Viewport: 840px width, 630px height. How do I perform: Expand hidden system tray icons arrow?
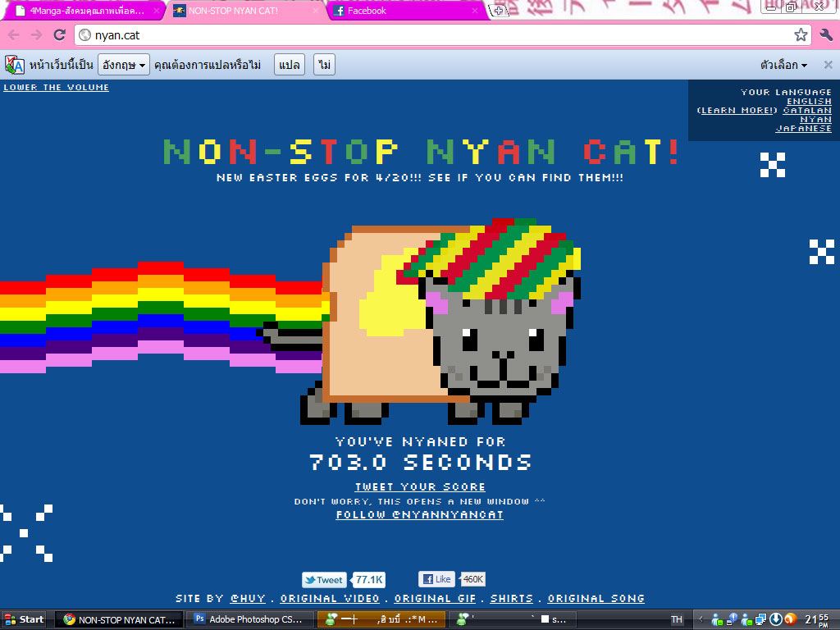pyautogui.click(x=701, y=620)
